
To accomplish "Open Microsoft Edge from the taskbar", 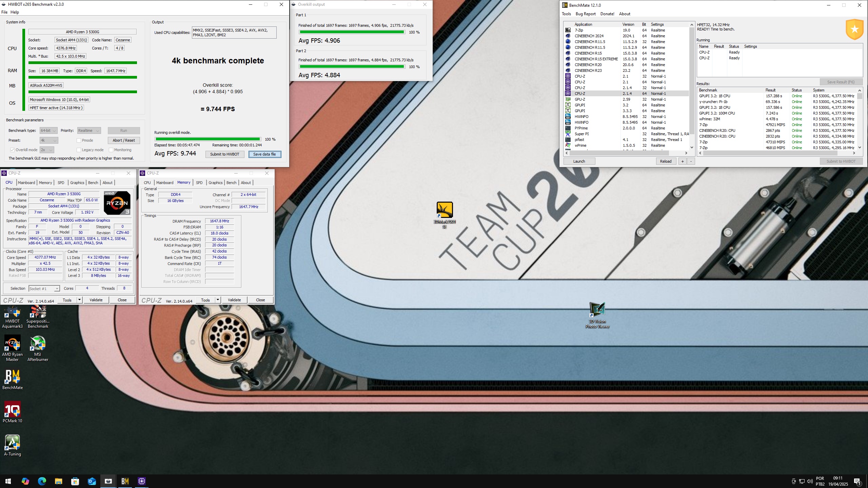I will [42, 481].
